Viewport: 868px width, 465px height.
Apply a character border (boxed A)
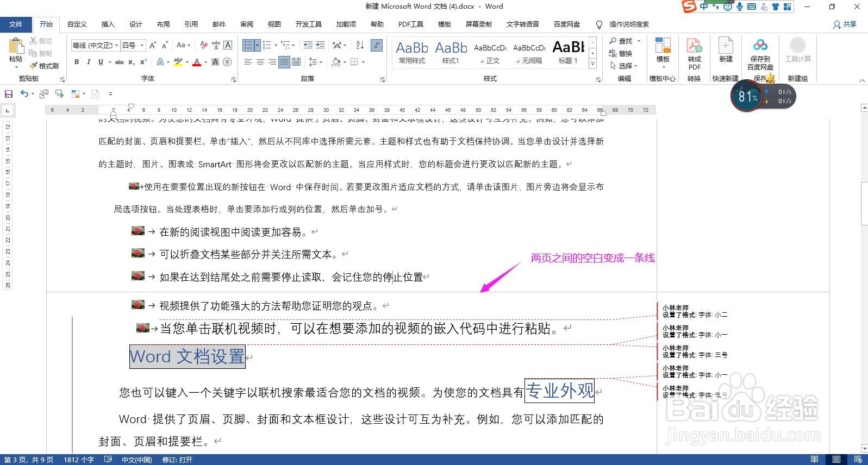coord(228,45)
